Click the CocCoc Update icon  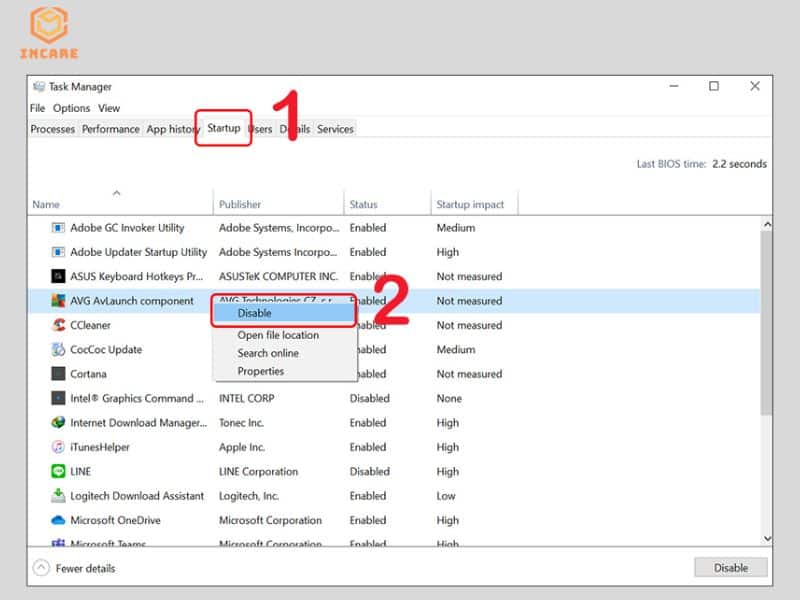tap(58, 349)
